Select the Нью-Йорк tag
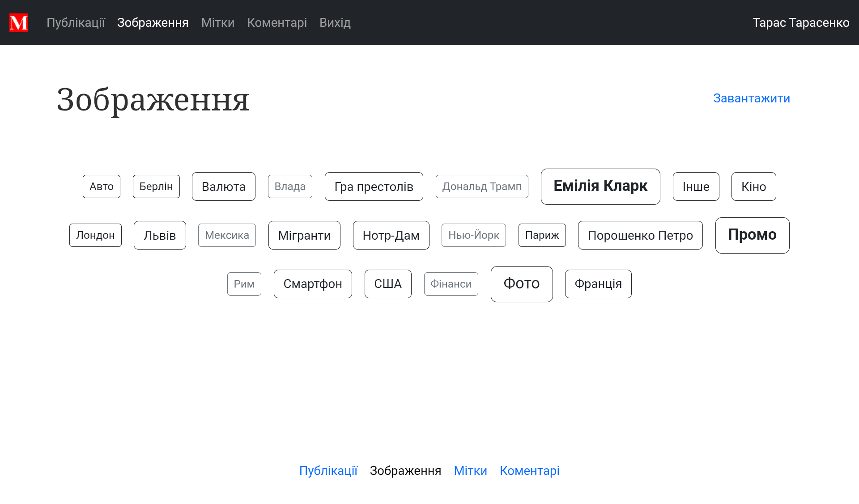Viewport: 859px width, 504px height. click(473, 235)
